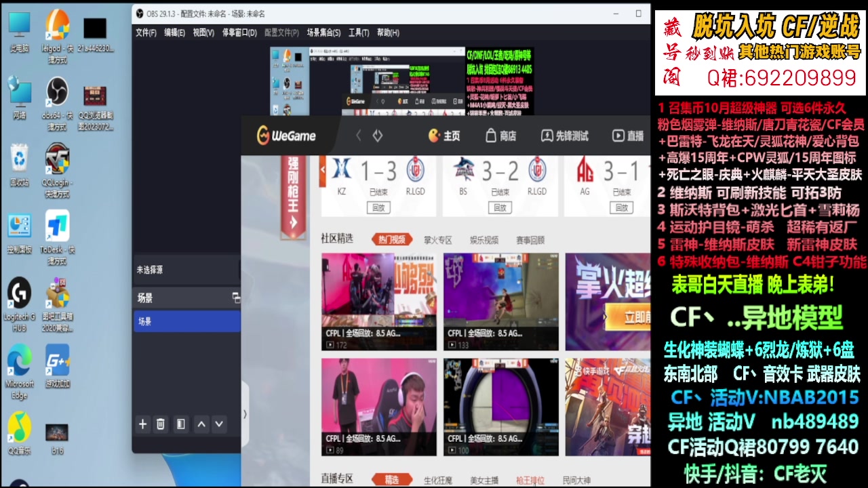Open the 编辑(E) menu in OBS

174,33
